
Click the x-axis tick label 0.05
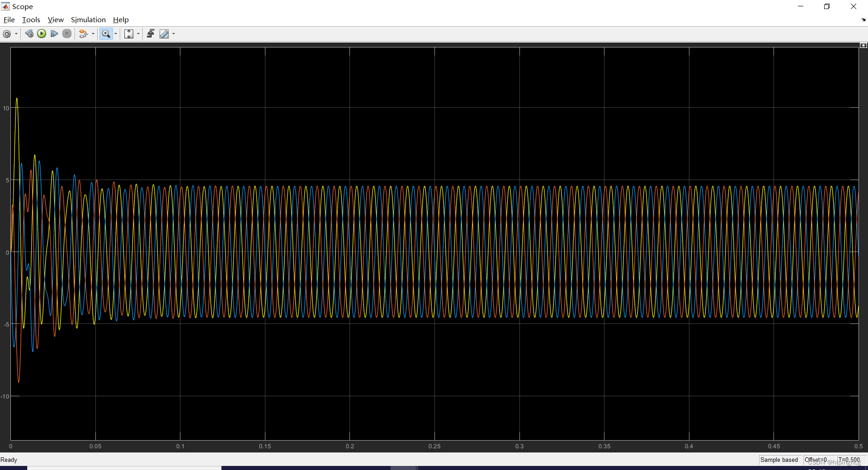pyautogui.click(x=95, y=446)
